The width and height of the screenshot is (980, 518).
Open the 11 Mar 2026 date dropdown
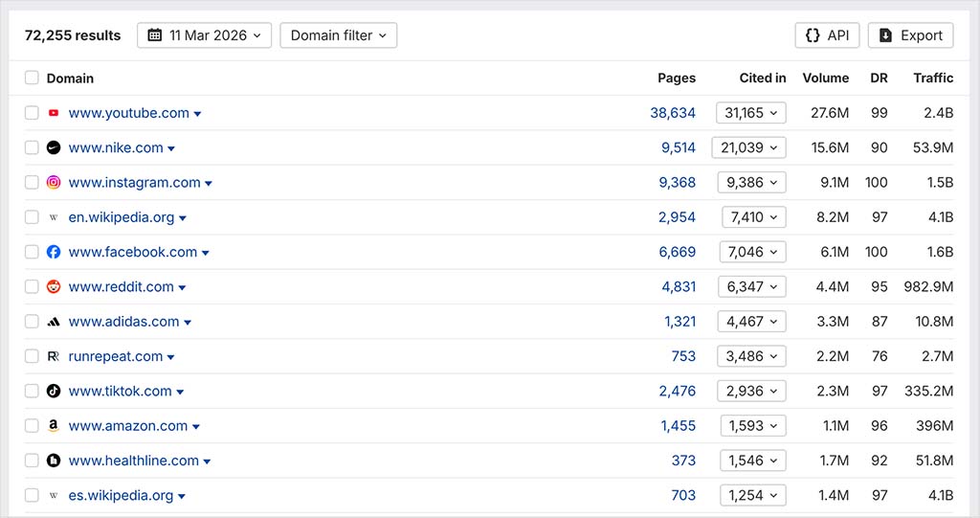[205, 35]
